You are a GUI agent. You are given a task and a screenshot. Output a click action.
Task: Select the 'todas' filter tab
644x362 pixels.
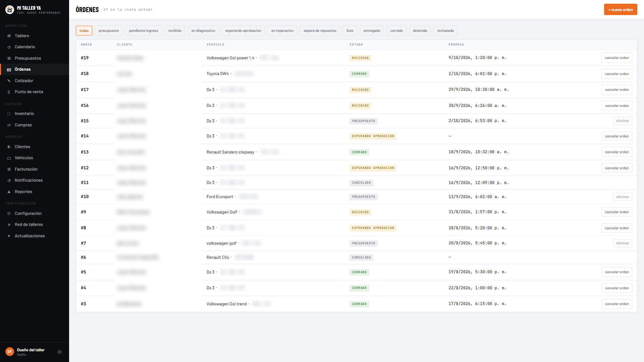(x=84, y=31)
